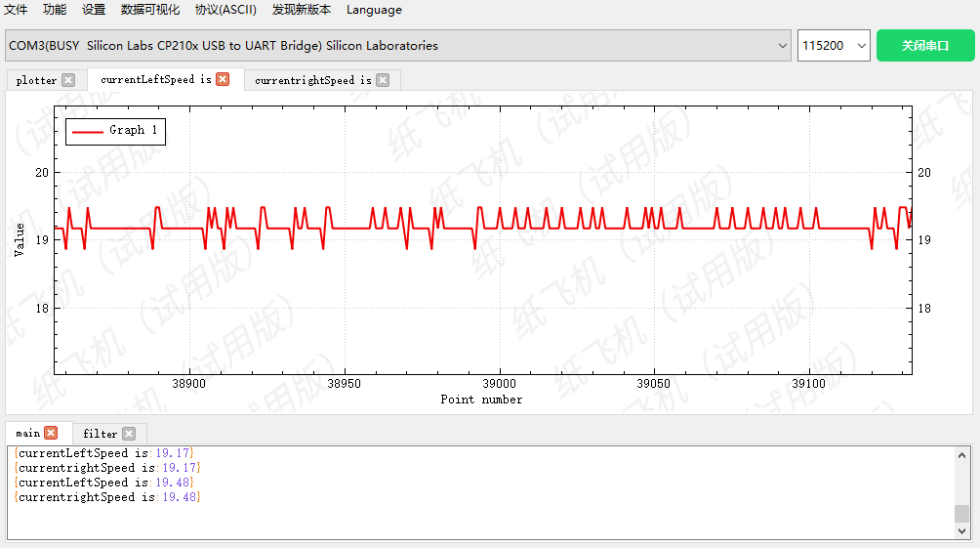Switch to the filter tab

pyautogui.click(x=100, y=434)
